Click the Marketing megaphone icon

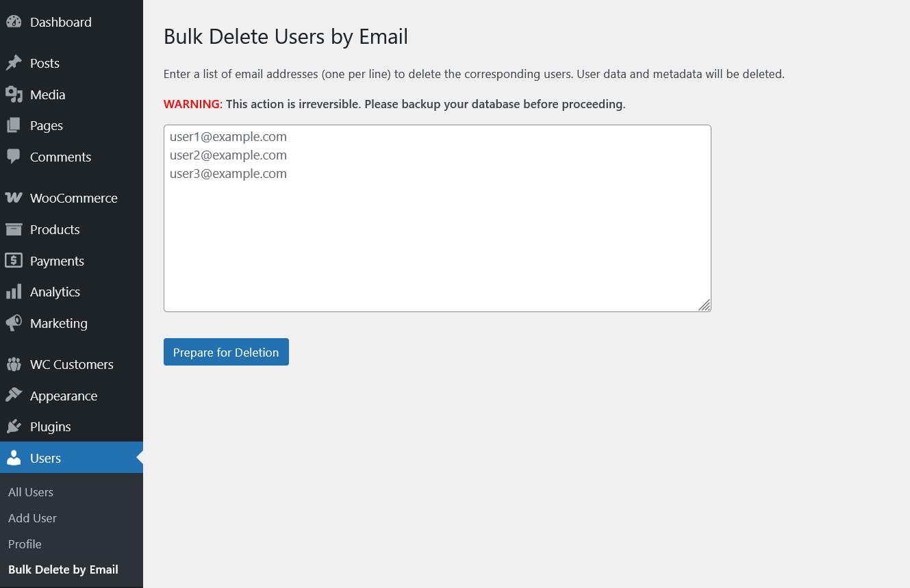tap(14, 323)
